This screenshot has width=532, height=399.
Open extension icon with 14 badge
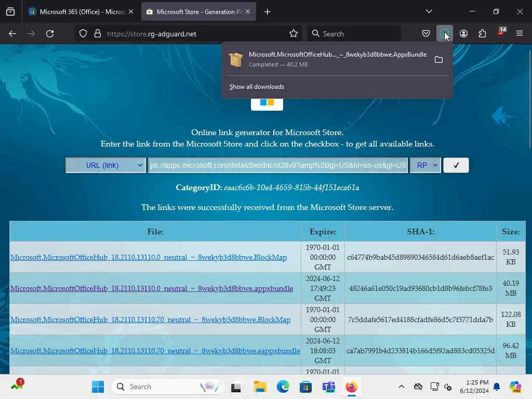pyautogui.click(x=501, y=33)
